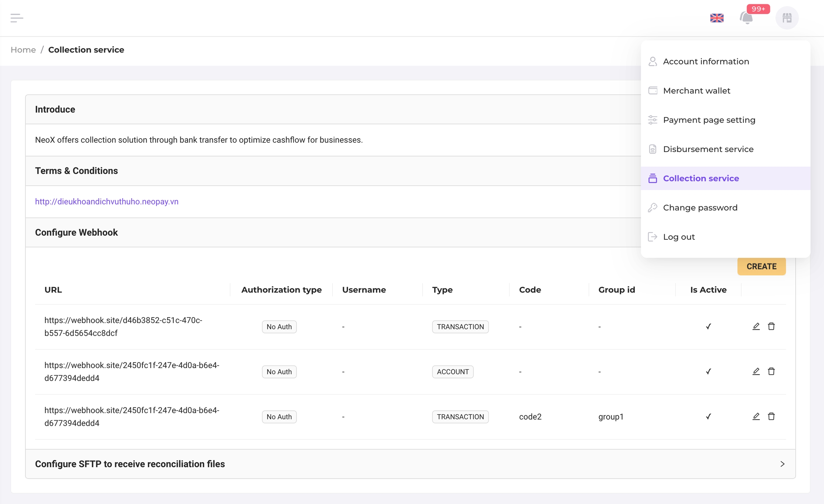
Task: Open Payment page setting menu entry
Action: 709,120
